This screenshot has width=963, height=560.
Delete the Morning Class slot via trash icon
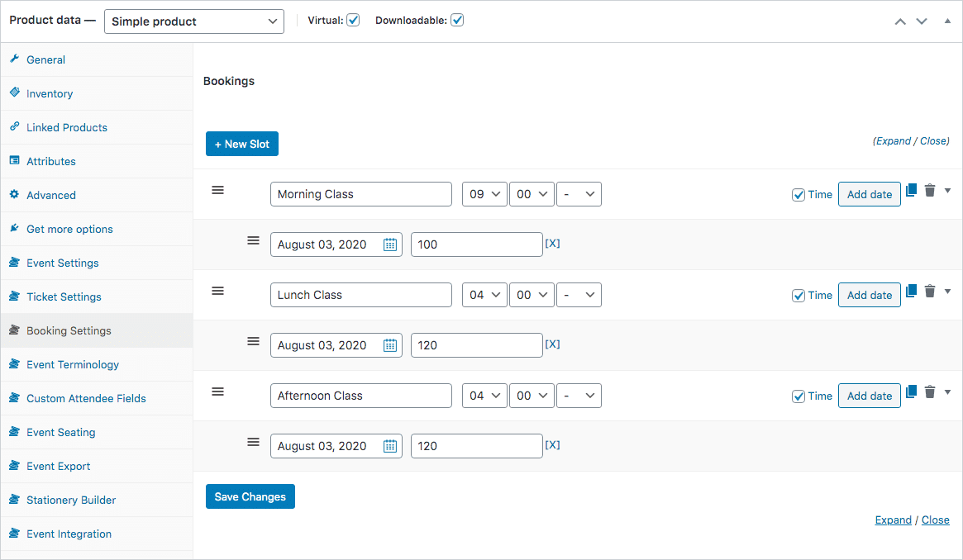click(930, 190)
